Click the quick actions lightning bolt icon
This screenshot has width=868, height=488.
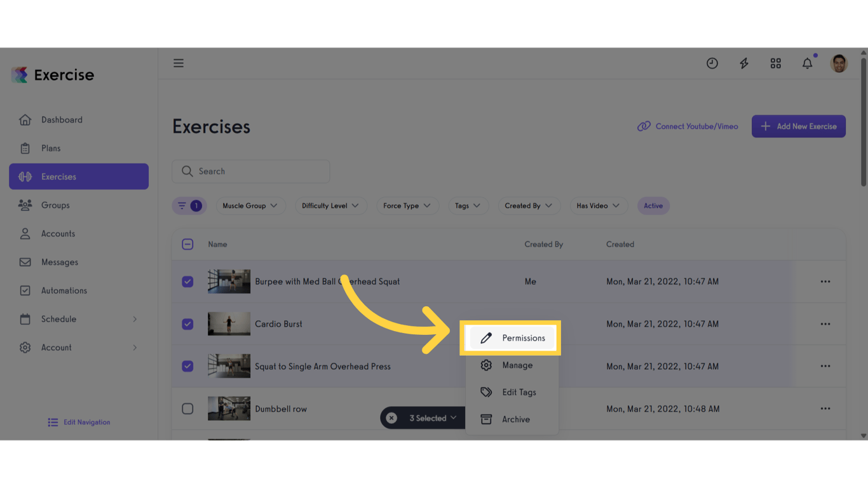743,63
